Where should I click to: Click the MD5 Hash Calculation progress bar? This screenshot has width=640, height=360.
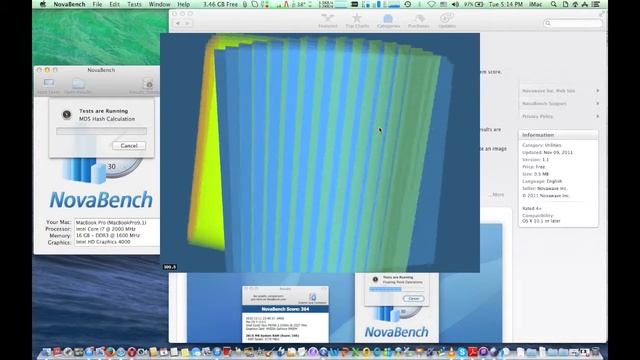click(101, 131)
